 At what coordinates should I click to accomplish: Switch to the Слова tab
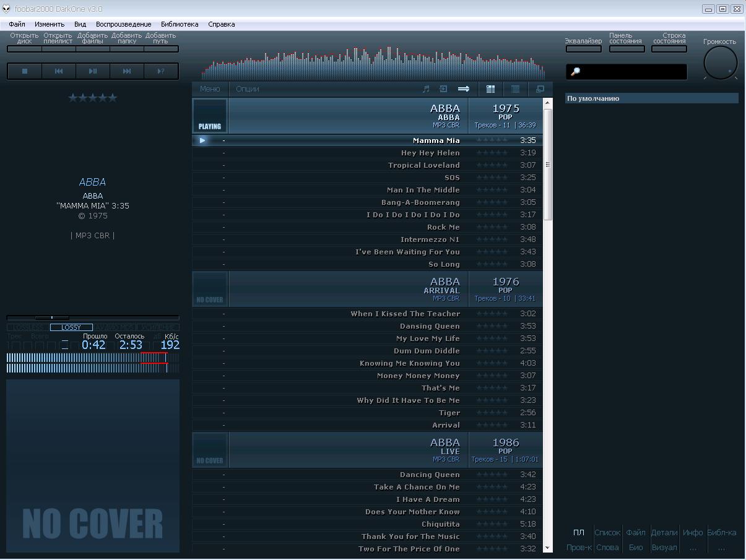coord(607,547)
